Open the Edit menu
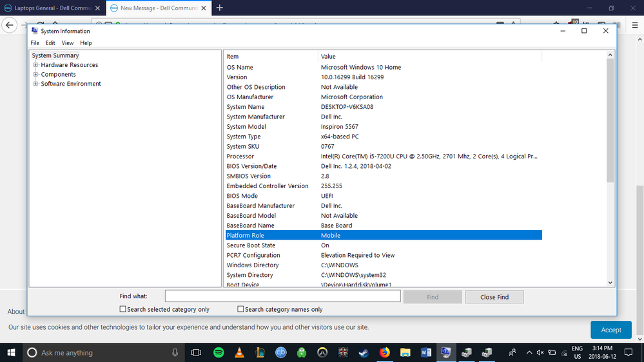Viewport: 644px width, 362px height. (x=50, y=43)
